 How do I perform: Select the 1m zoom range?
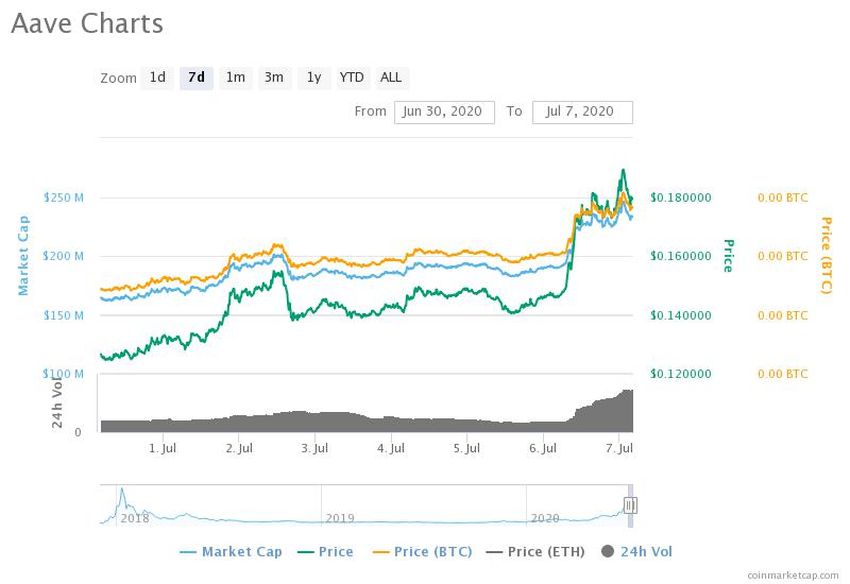coord(235,77)
